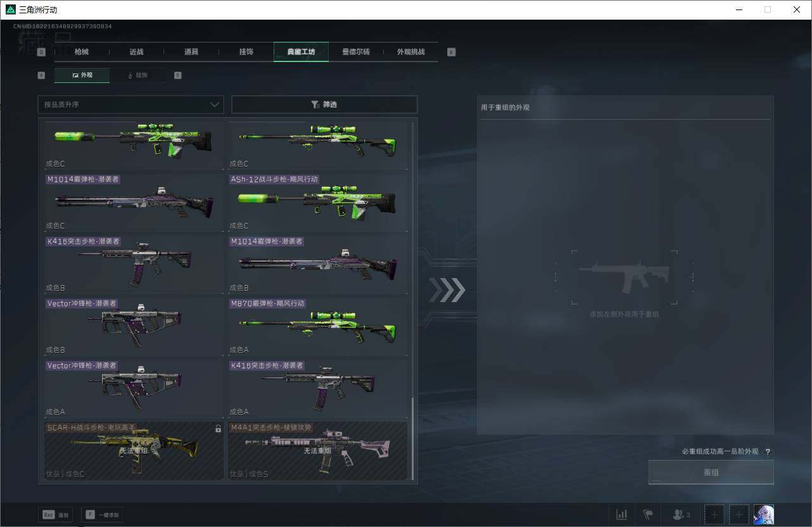
Task: Click the CN UID number text
Action: click(63, 27)
